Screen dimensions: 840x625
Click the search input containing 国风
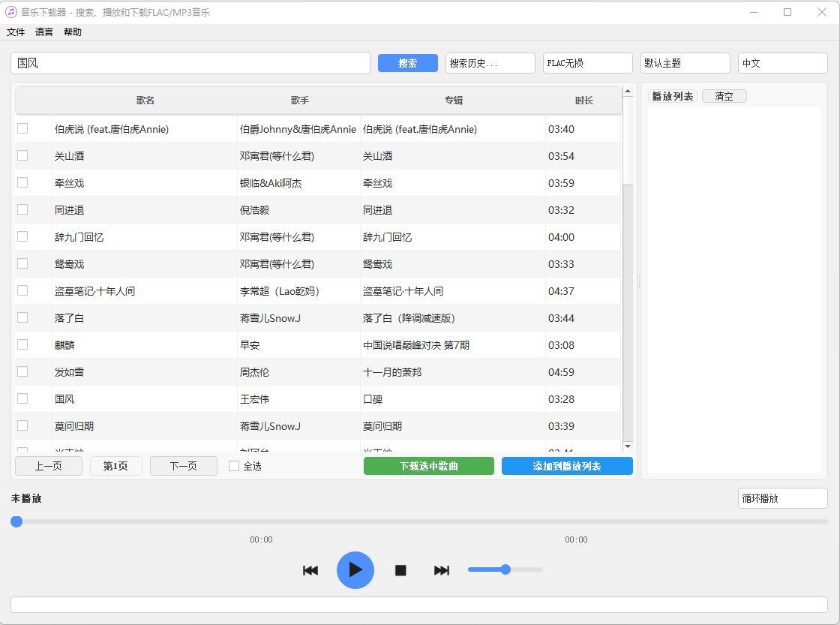(190, 63)
